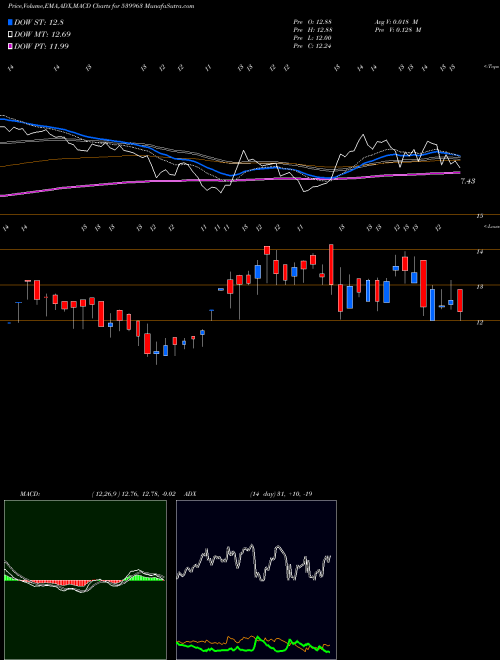
Task: Click the 'Pre C: 12.24' value
Action: click(x=313, y=46)
